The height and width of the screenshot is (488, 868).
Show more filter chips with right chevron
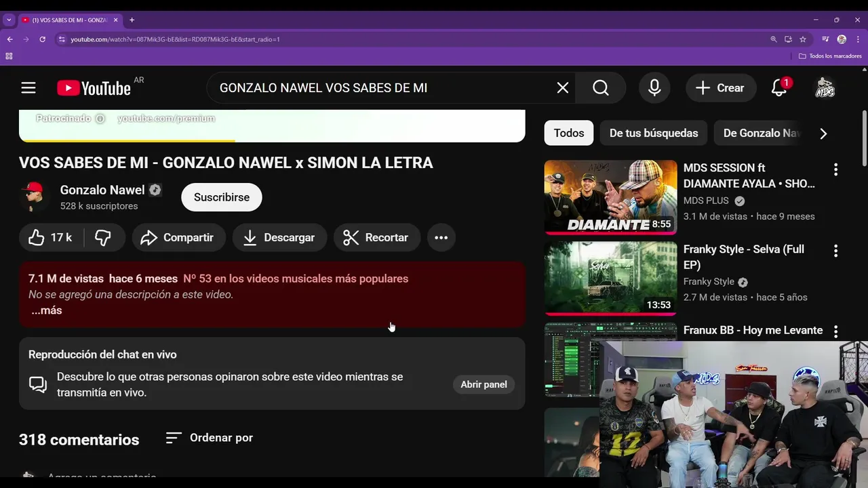click(823, 134)
